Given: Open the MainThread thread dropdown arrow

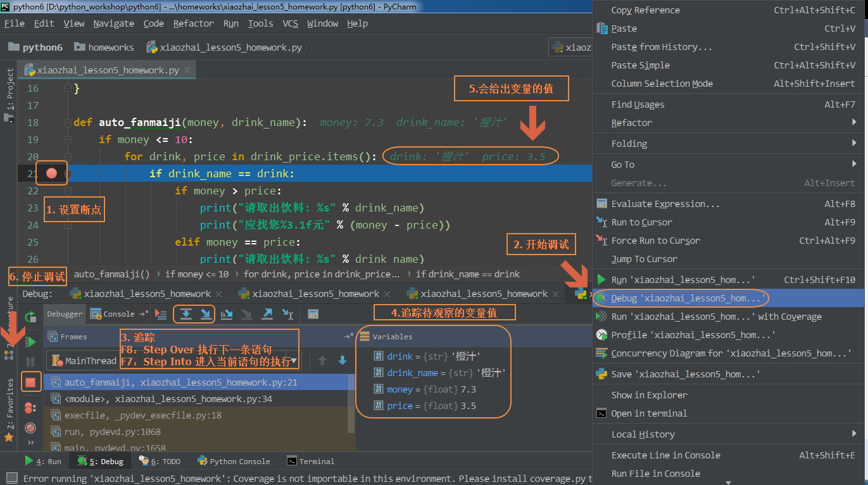Looking at the screenshot, I should [294, 360].
